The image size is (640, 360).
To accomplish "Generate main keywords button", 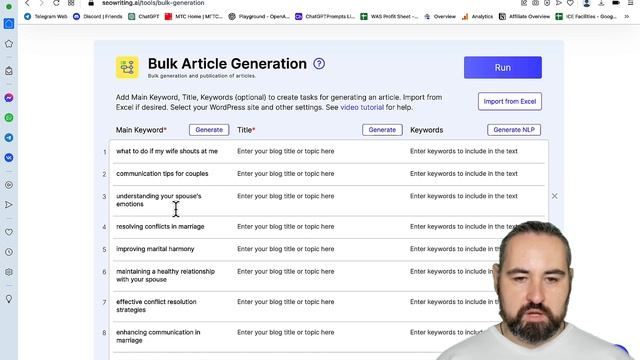I will [x=209, y=130].
